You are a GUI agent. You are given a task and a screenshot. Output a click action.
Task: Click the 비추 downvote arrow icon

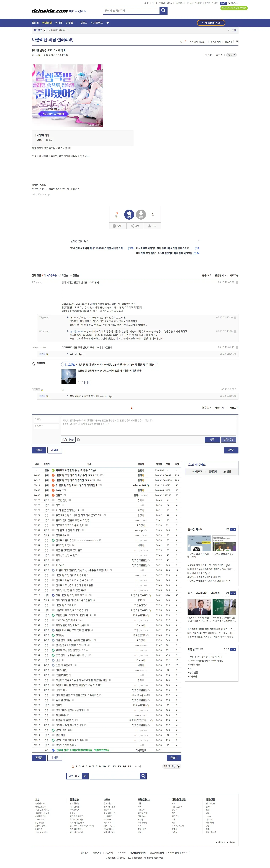click(141, 214)
